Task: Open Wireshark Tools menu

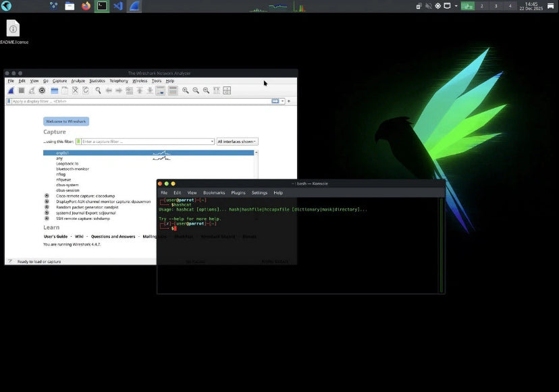Action: click(x=157, y=81)
